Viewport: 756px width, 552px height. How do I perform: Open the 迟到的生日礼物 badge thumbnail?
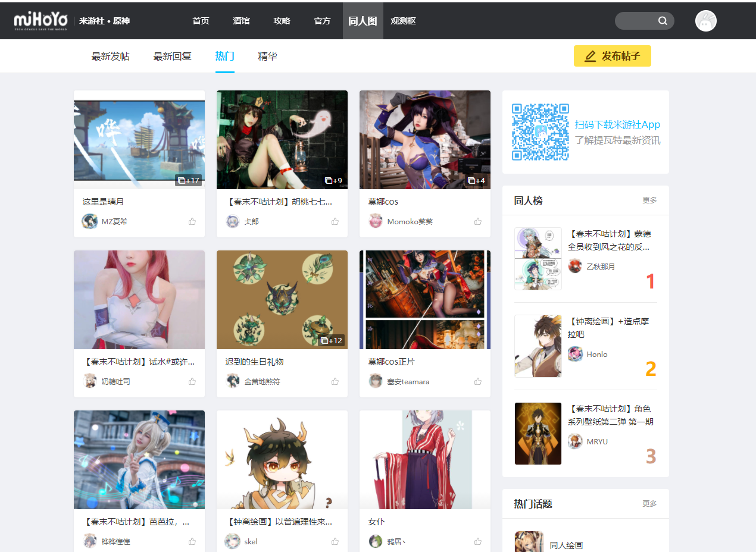click(282, 300)
